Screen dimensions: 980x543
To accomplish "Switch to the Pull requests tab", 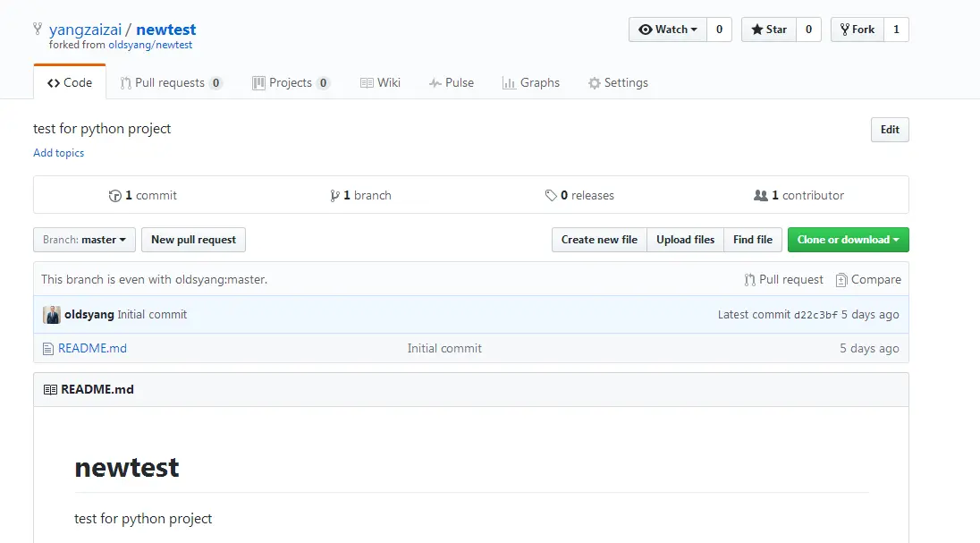I will pos(171,82).
